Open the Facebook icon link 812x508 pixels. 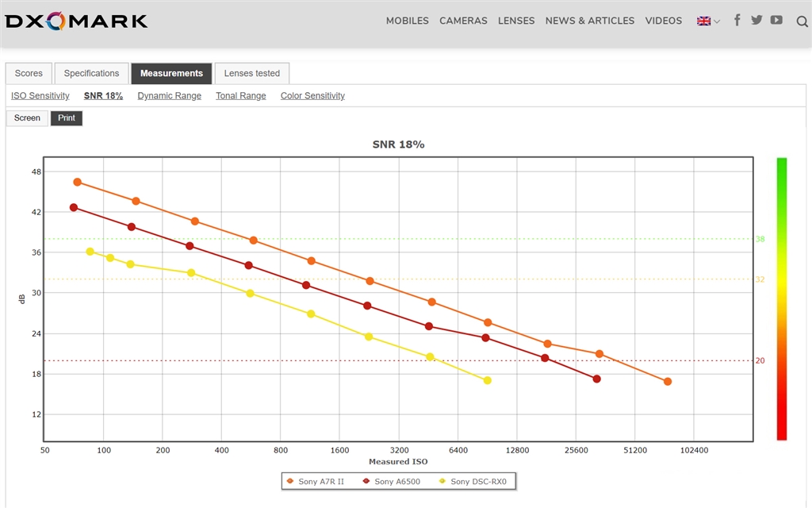coord(737,20)
